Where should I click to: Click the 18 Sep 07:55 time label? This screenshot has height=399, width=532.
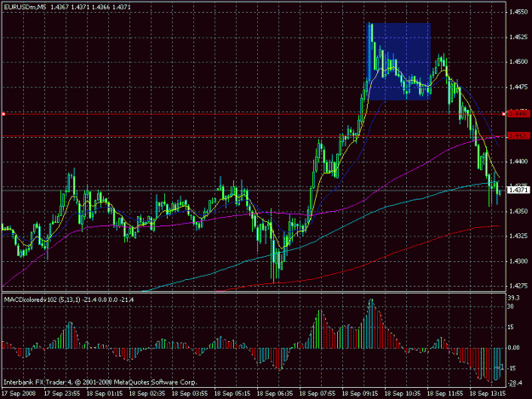coord(317,394)
